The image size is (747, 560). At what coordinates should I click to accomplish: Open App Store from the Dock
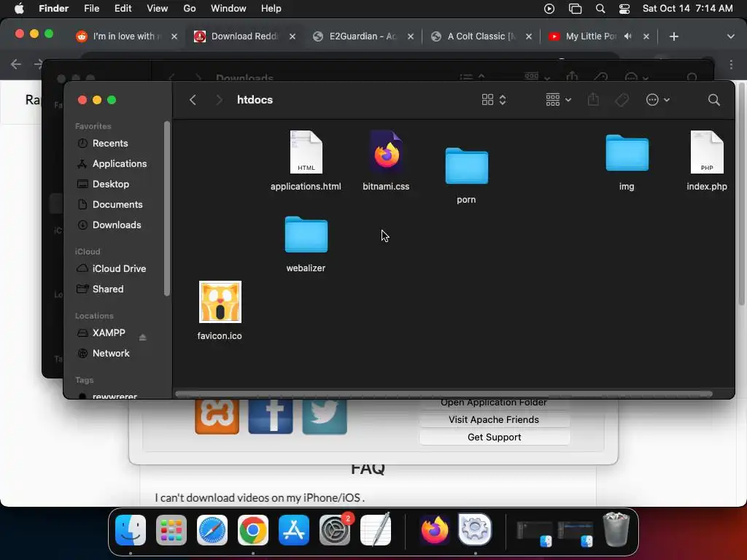coord(294,529)
